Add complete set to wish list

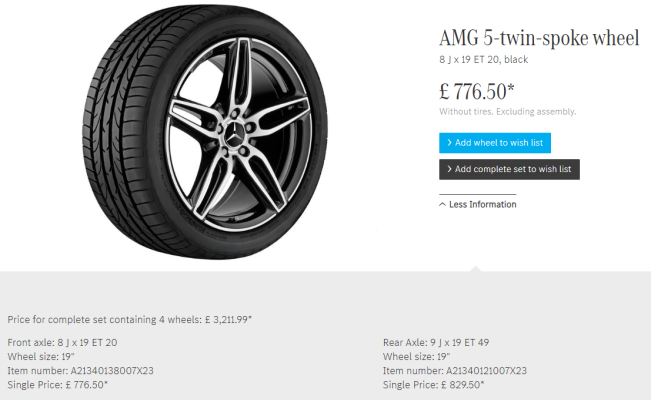[509, 170]
